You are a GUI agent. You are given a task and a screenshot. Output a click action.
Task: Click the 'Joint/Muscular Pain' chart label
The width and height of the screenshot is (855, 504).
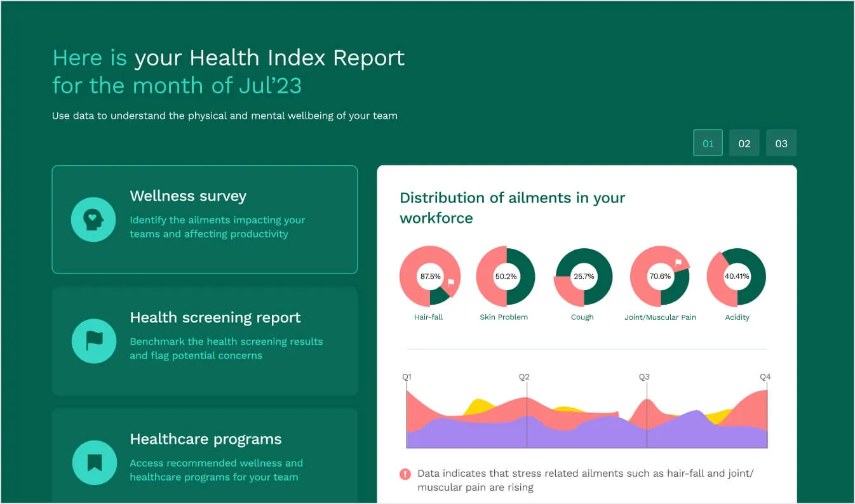click(661, 317)
